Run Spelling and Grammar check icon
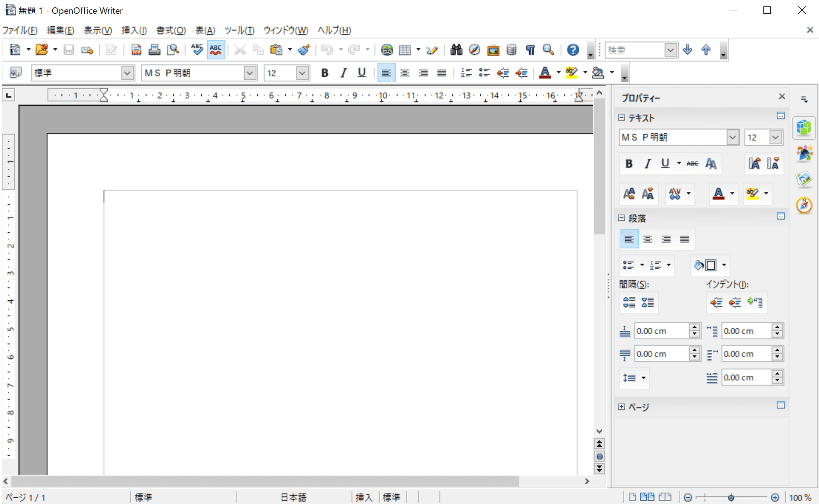Image resolution: width=819 pixels, height=504 pixels. click(x=197, y=50)
